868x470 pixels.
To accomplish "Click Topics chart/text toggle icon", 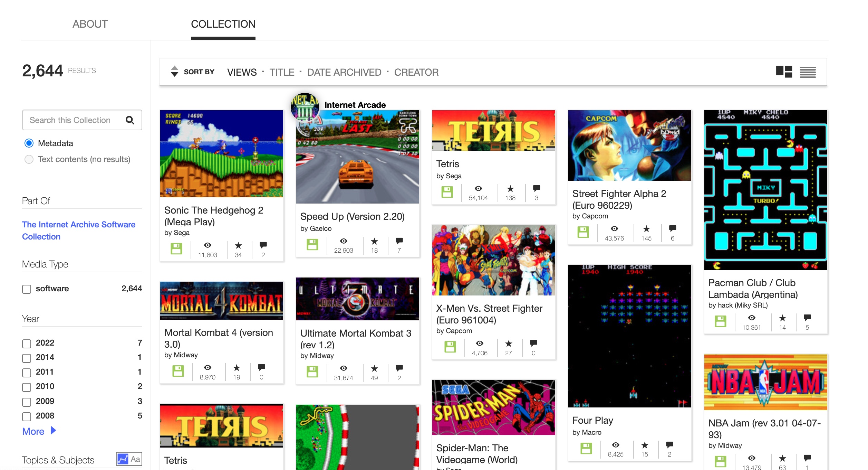I will point(129,459).
